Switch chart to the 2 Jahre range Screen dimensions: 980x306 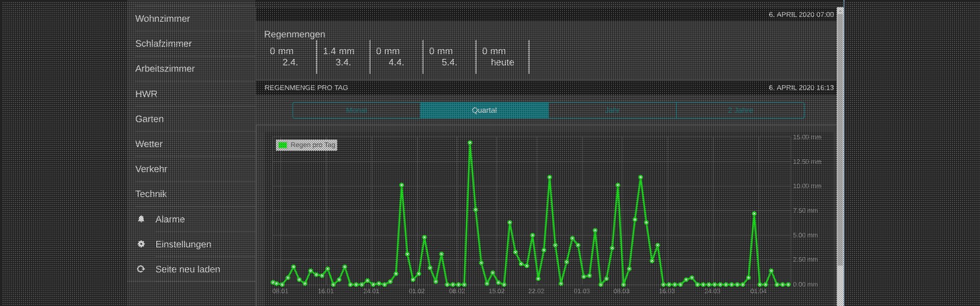tap(740, 110)
